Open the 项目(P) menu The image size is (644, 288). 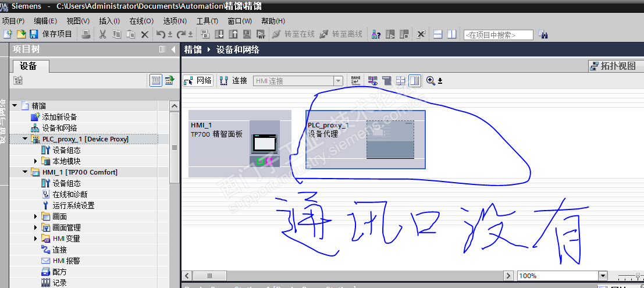13,21
